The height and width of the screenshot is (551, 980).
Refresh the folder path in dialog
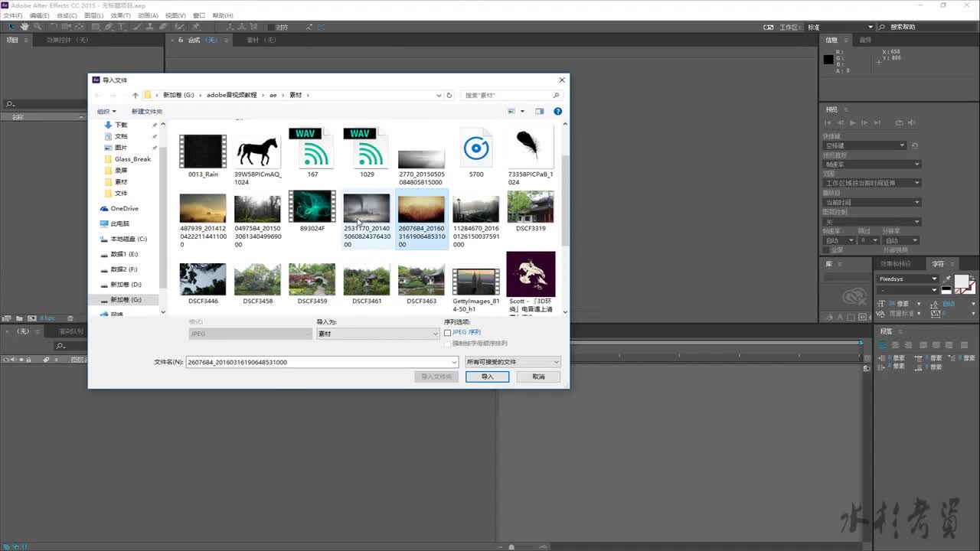[x=449, y=95]
